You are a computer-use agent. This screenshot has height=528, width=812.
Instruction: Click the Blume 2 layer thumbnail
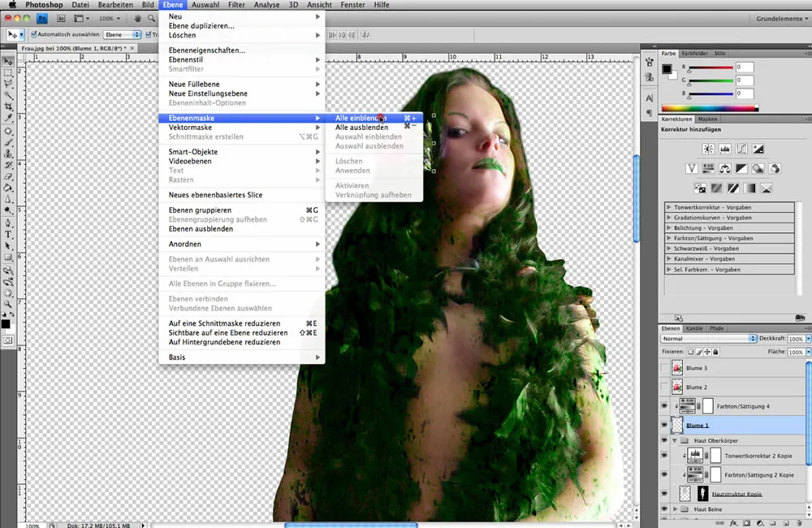pos(676,387)
